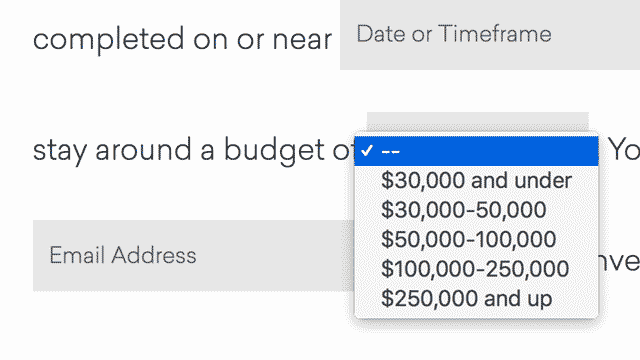640x360 pixels.
Task: Choose "$30,000 and under" budget option
Action: pyautogui.click(x=476, y=180)
